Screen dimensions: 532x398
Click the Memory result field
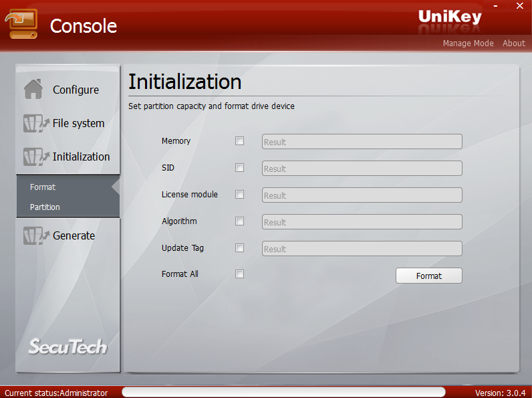click(x=362, y=142)
